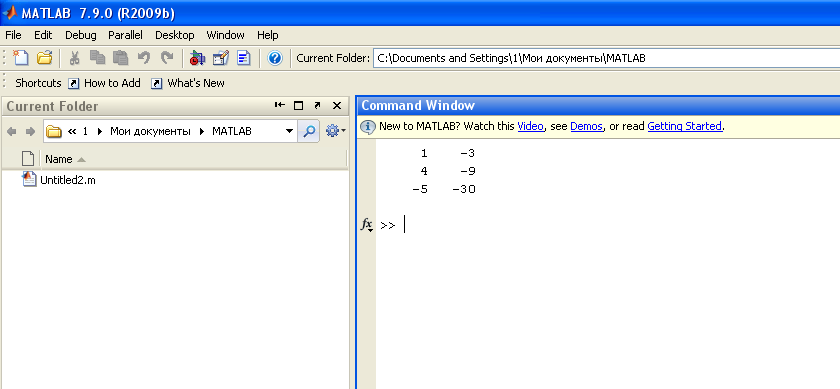Go back in folder history
This screenshot has height=389, width=840.
(11, 131)
